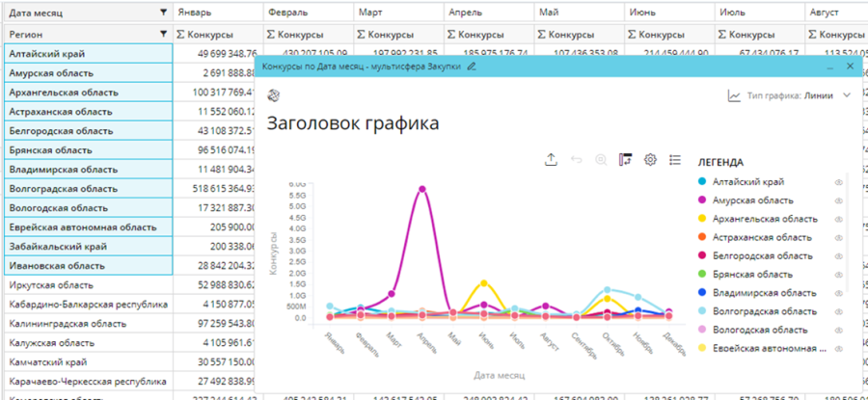The height and width of the screenshot is (400, 868).
Task: Click the export chart upload icon
Action: click(552, 160)
